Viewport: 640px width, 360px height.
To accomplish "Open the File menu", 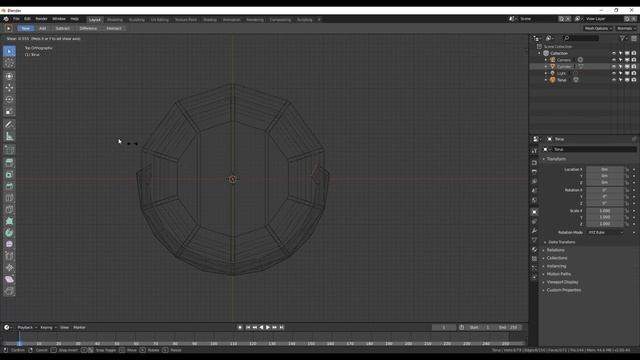I will coord(16,19).
